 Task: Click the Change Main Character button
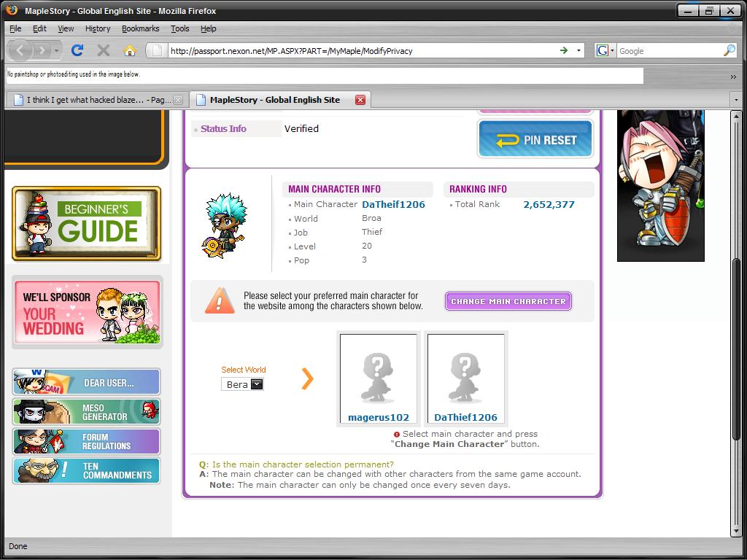click(508, 301)
